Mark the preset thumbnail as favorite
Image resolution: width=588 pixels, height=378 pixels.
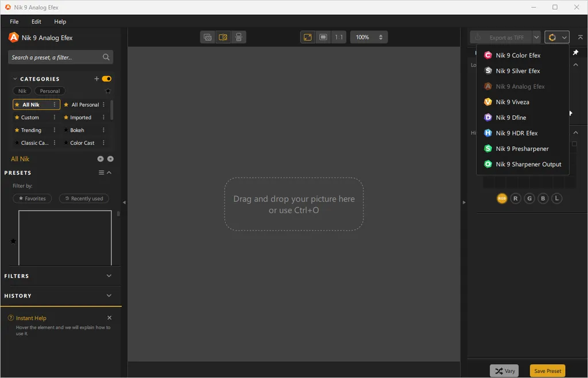coord(13,241)
